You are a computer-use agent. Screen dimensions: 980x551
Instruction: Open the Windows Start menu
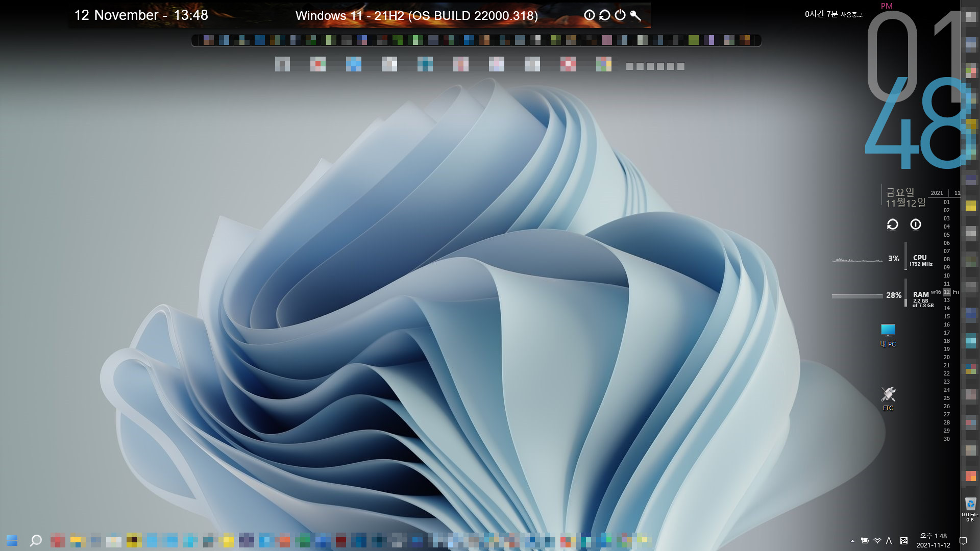coord(12,540)
